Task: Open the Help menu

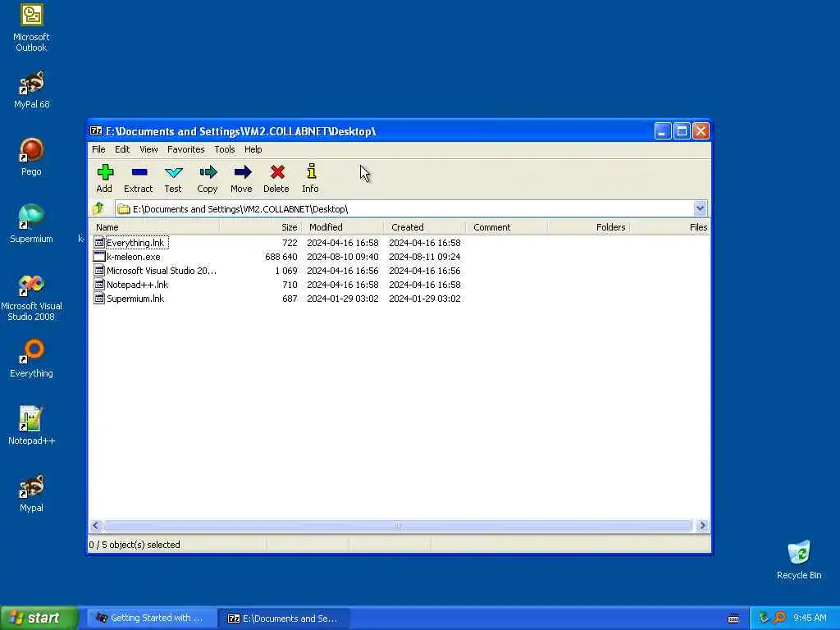Action: tap(253, 149)
